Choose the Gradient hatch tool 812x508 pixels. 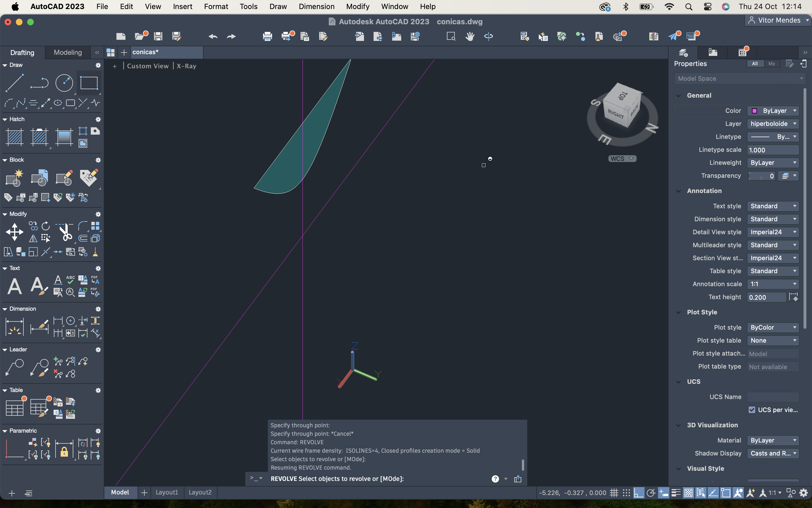(x=64, y=137)
